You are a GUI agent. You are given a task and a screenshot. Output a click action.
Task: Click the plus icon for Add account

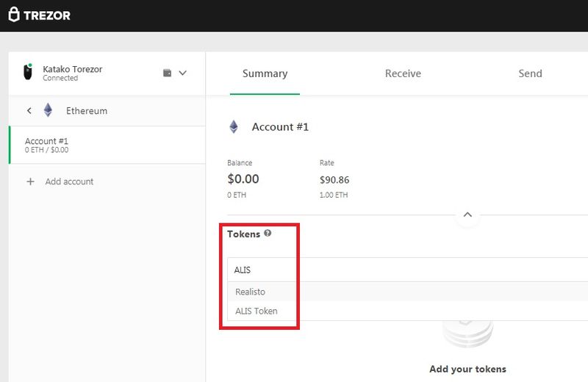30,181
